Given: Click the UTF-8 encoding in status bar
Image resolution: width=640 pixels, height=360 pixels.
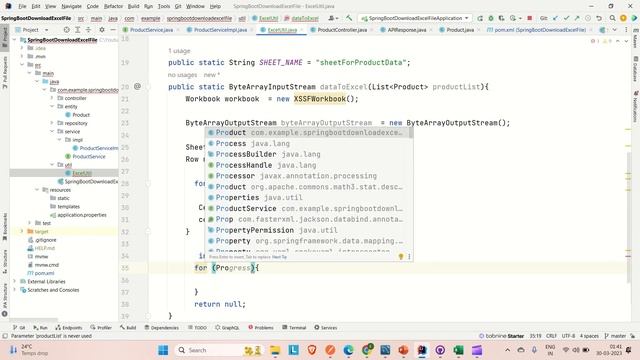Looking at the screenshot, I should pos(568,336).
